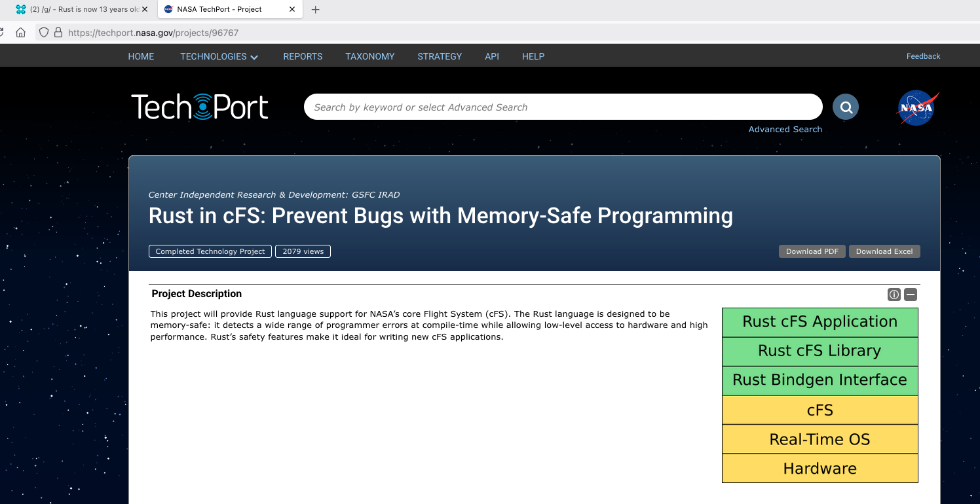
Task: Click the padlock site security icon
Action: pyautogui.click(x=58, y=32)
